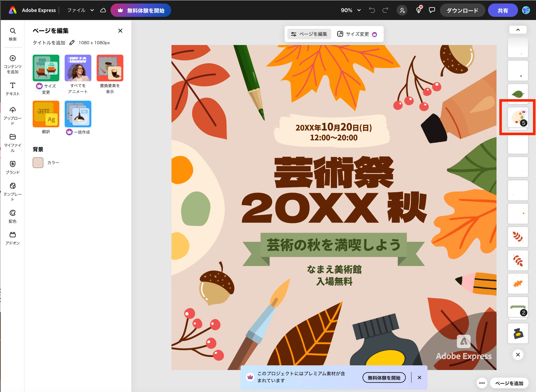536x392 pixels.
Task: Click the Download (ダウンロード) button
Action: [x=462, y=10]
